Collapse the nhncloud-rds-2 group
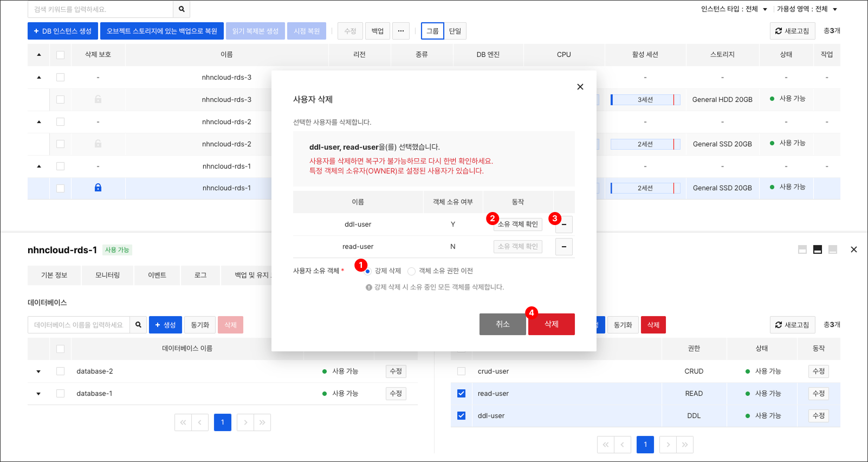The width and height of the screenshot is (868, 462). click(x=38, y=121)
